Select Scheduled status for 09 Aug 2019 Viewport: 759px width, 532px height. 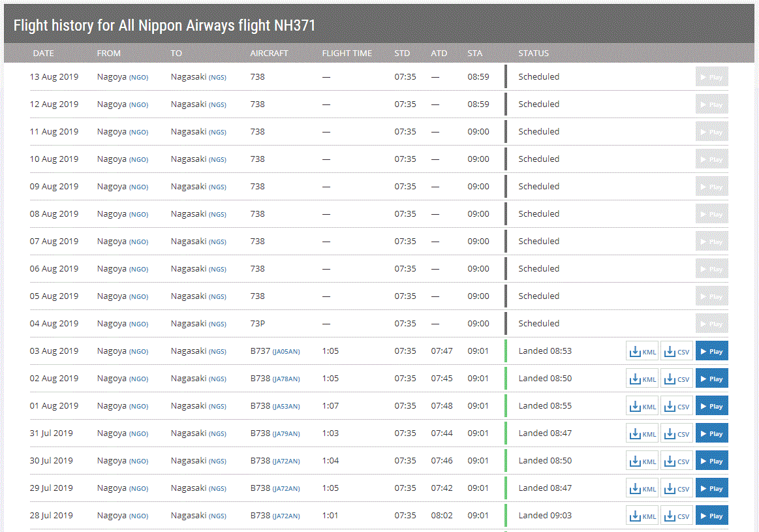point(539,187)
